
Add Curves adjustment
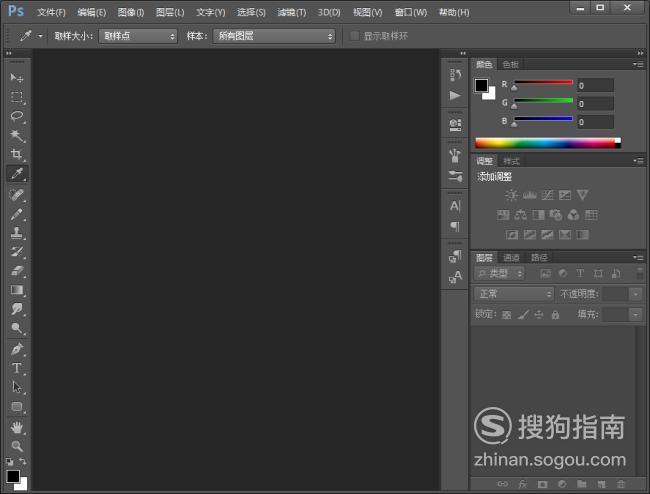point(547,195)
